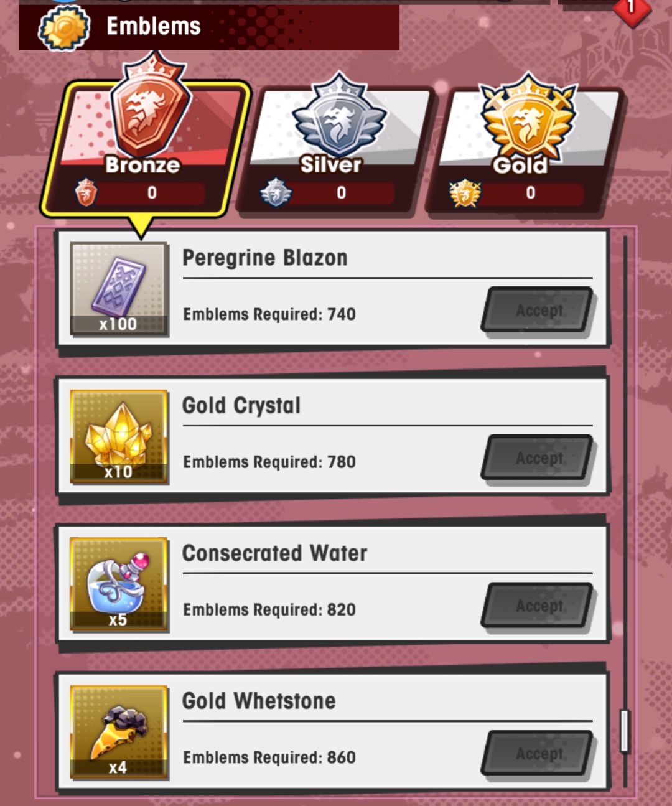
Task: Accept the Consecrated Water reward
Action: click(x=538, y=606)
